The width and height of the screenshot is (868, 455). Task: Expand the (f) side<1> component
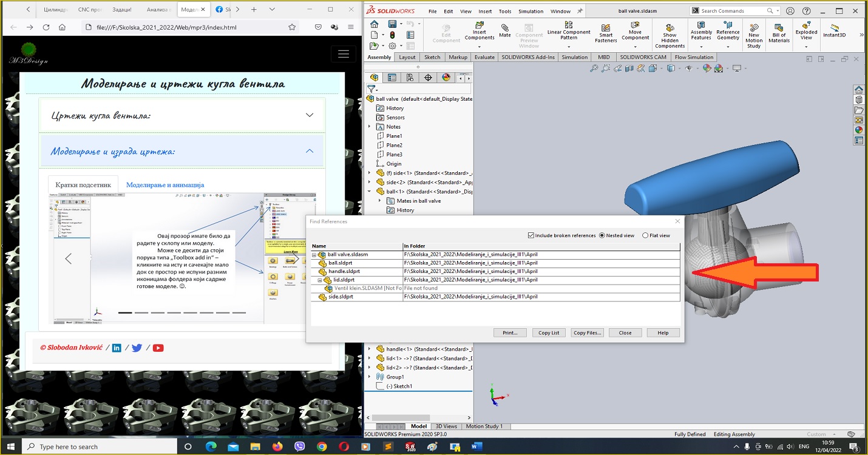pyautogui.click(x=369, y=173)
